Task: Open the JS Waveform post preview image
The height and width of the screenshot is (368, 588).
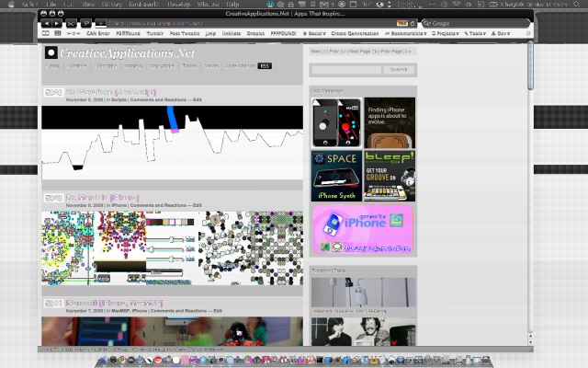Action: pos(172,143)
